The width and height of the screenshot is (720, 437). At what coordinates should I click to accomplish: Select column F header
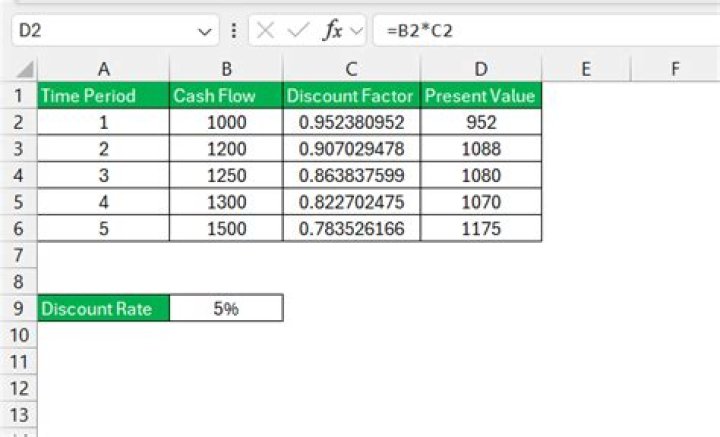675,69
